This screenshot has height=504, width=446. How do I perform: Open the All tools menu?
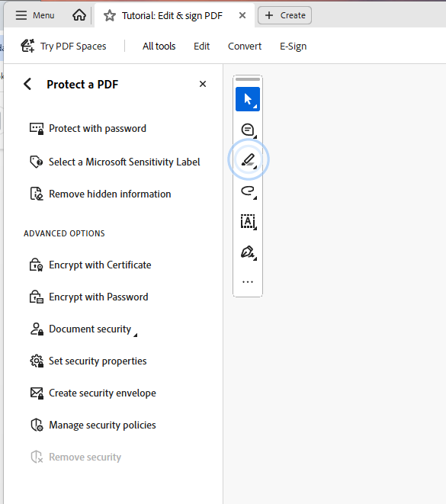coord(159,47)
